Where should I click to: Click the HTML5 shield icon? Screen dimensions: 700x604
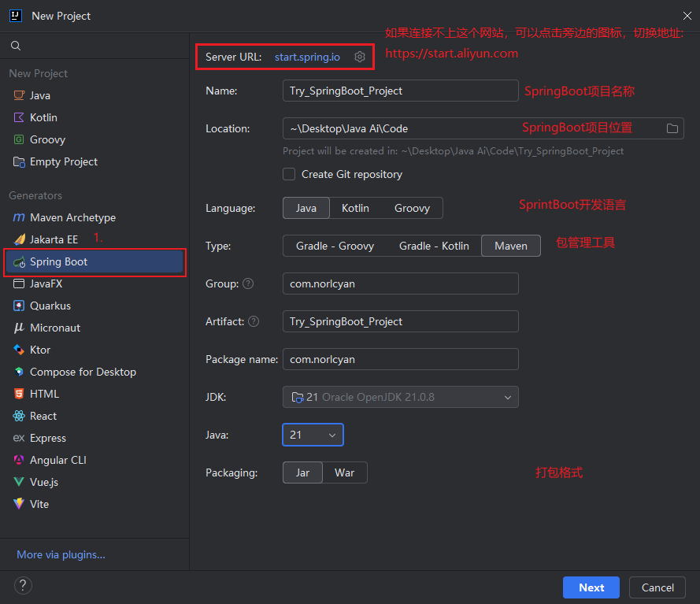point(19,394)
